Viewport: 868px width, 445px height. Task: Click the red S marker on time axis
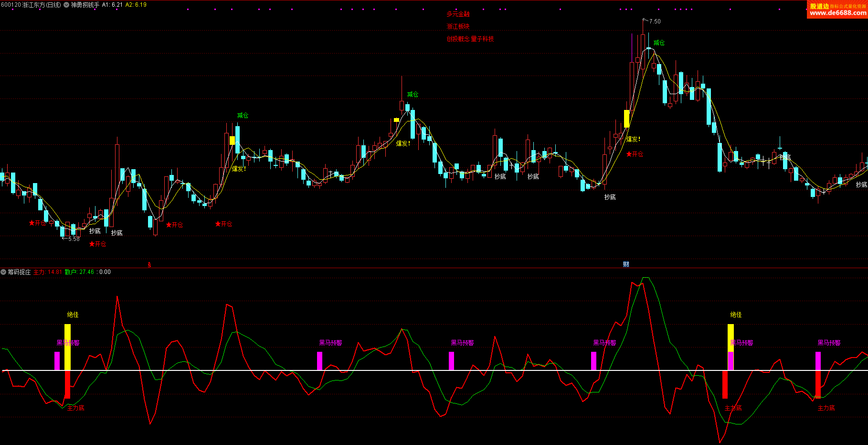coord(149,264)
